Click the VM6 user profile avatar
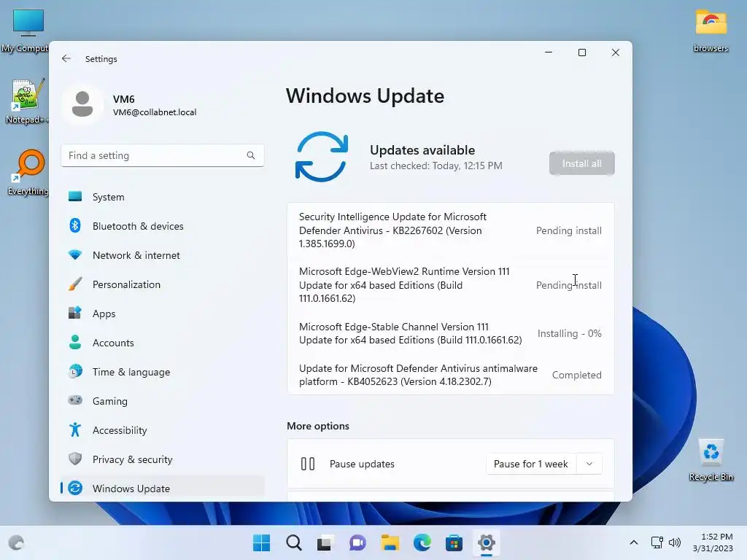The image size is (747, 560). point(82,104)
